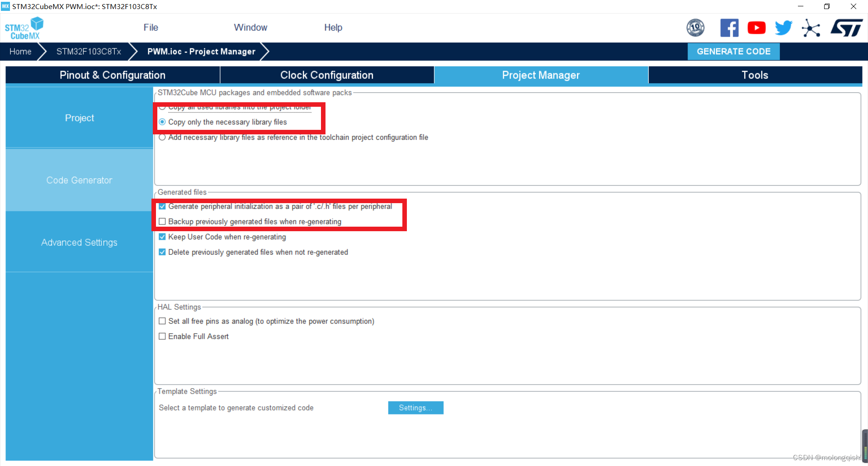Screen dimensions: 868x466
Task: Enable Backup previously generated files checkbox
Action: pos(162,222)
